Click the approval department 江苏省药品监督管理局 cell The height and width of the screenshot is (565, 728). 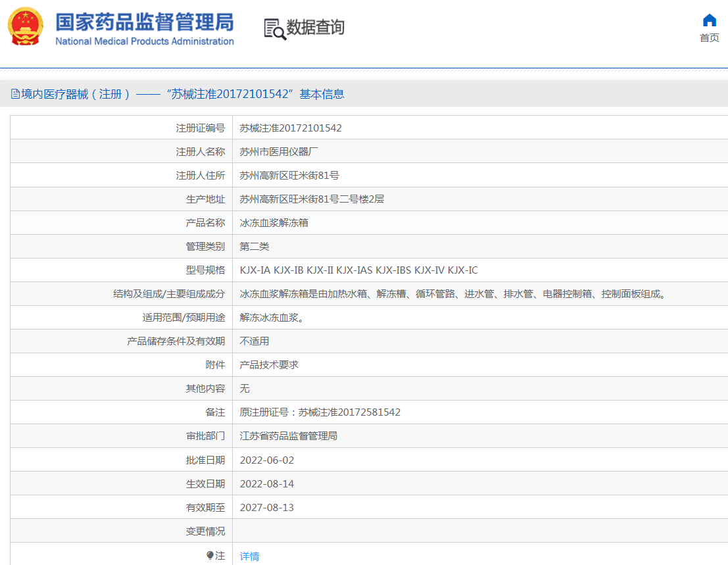[x=287, y=435]
